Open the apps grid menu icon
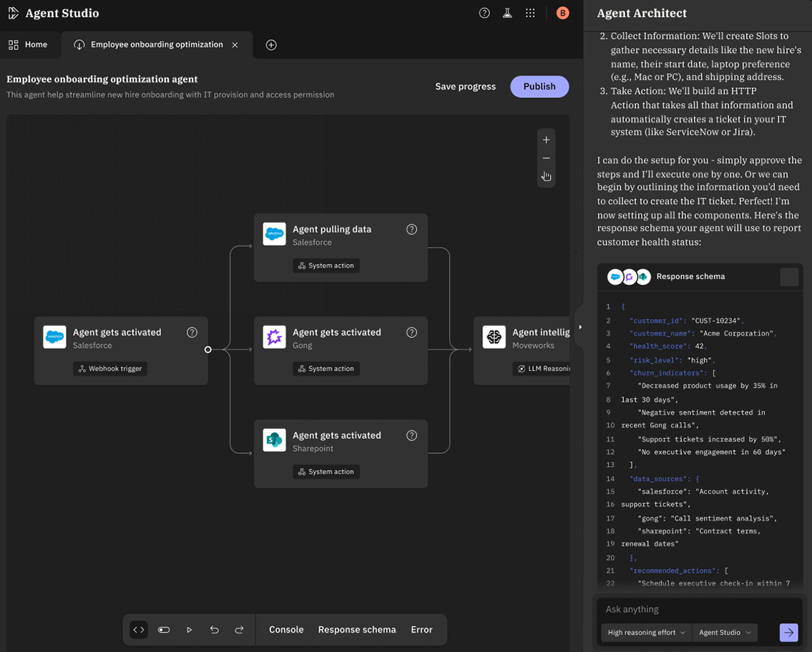 point(530,13)
